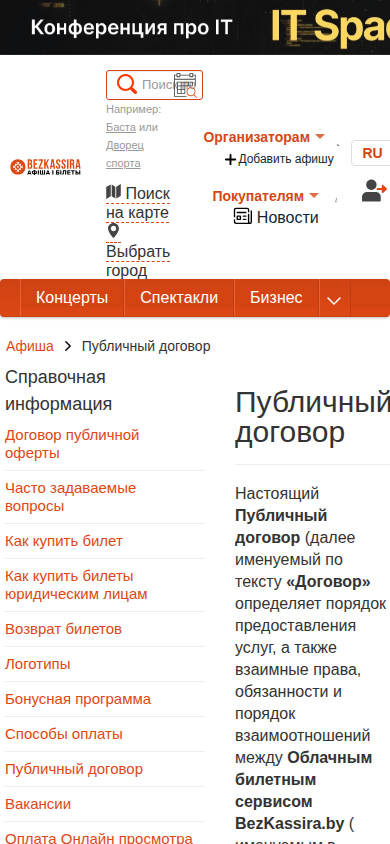
Task: Open the RU language selector
Action: click(371, 153)
